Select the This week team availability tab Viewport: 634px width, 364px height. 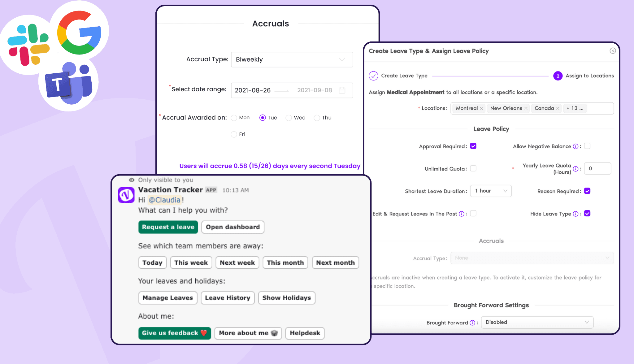190,262
